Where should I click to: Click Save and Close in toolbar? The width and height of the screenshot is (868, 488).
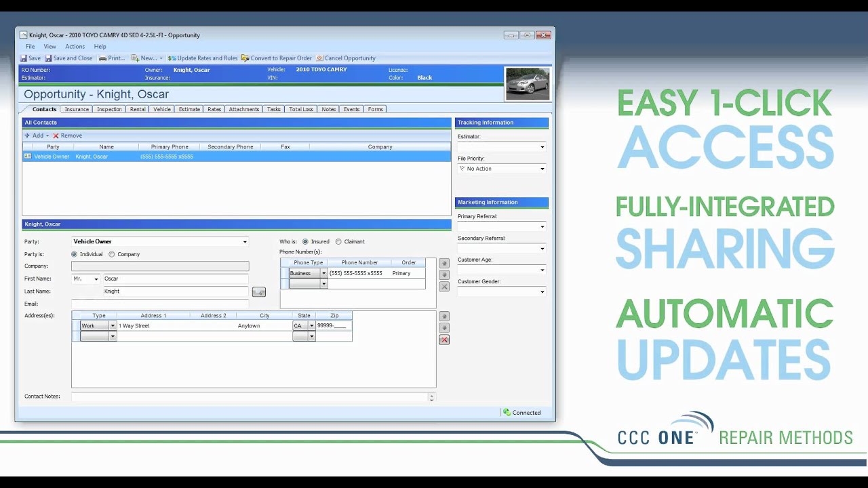point(68,58)
